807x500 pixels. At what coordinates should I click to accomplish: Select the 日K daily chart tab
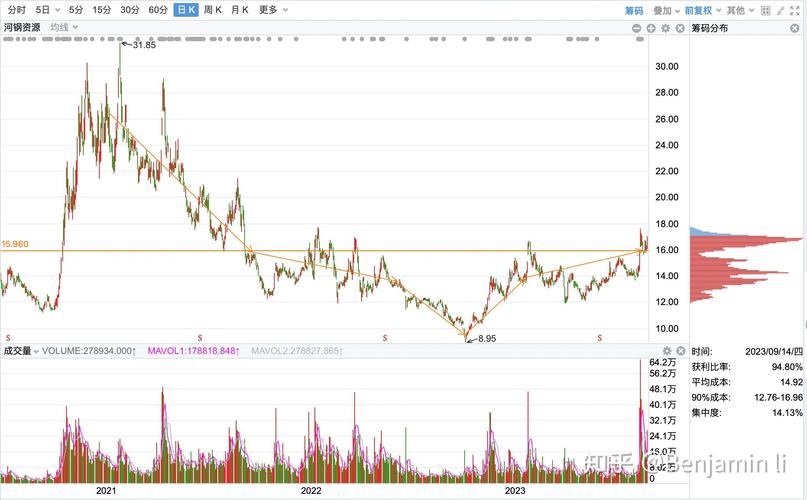[x=186, y=10]
